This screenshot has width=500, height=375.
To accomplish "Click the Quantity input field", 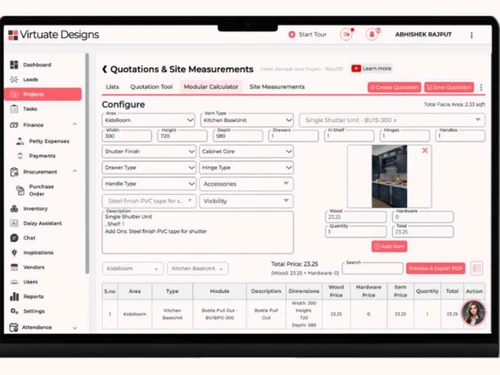I will pyautogui.click(x=356, y=231).
